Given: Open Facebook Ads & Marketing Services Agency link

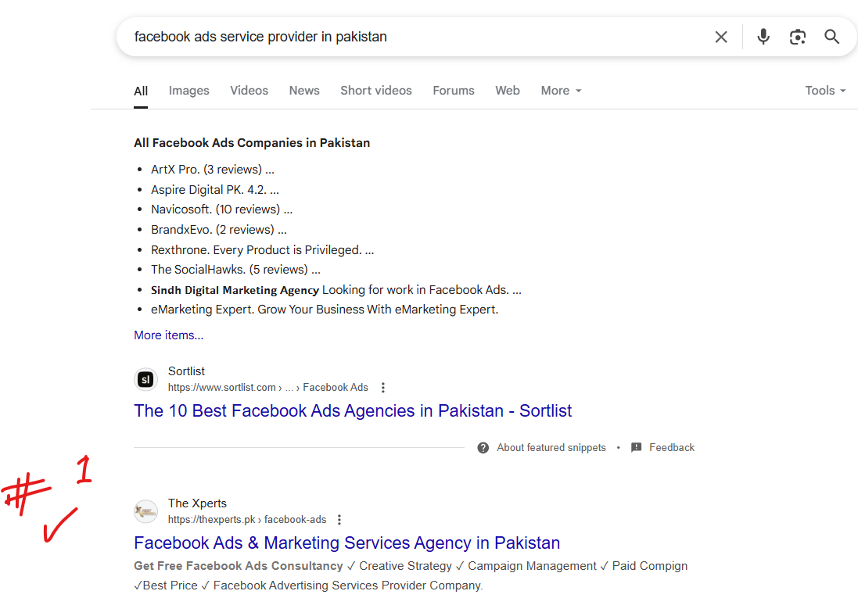Looking at the screenshot, I should click(347, 543).
